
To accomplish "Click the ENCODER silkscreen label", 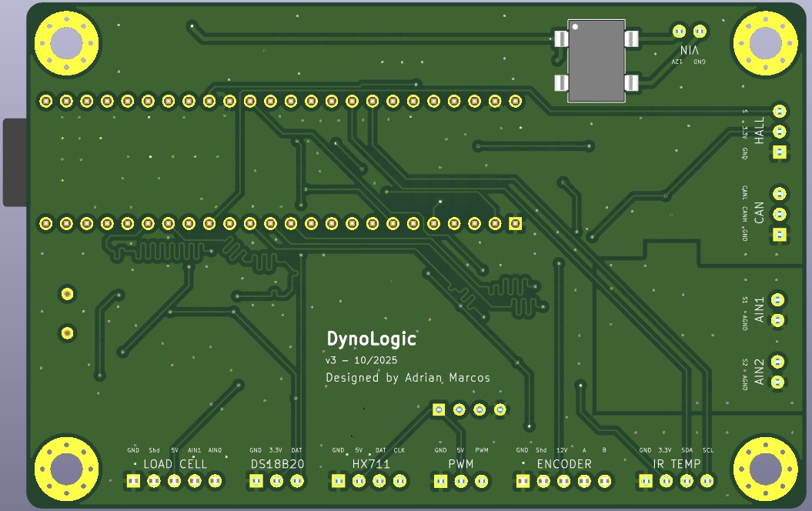I will tap(564, 464).
